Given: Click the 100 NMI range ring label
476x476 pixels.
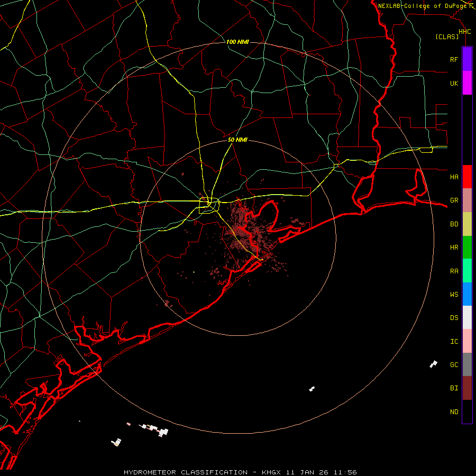Looking at the screenshot, I should pos(237,42).
